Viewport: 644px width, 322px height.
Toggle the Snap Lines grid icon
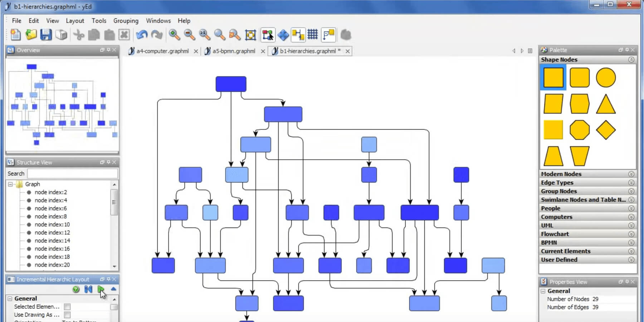(x=313, y=34)
